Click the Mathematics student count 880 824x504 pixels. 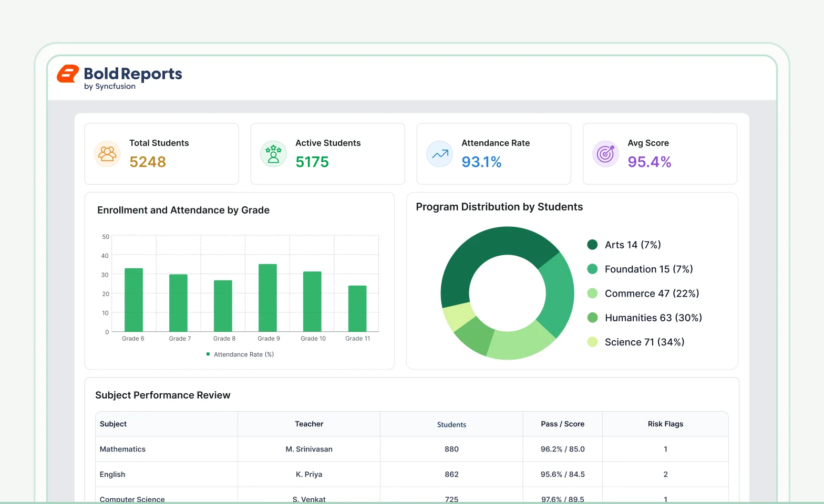pos(451,449)
